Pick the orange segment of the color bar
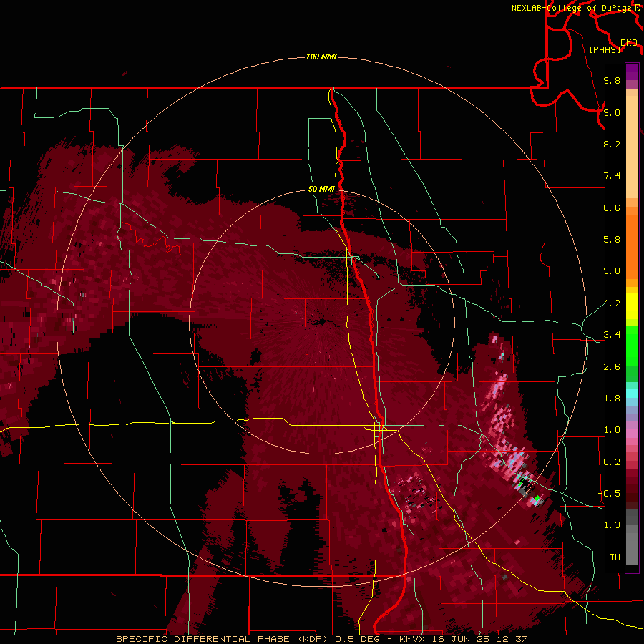Screen dimensions: 644x644 [x=632, y=248]
